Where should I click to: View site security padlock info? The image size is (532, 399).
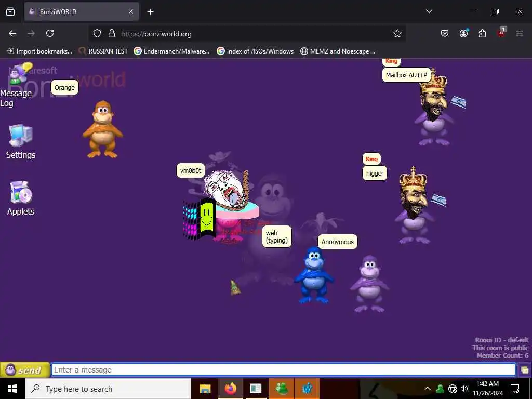[x=111, y=34]
